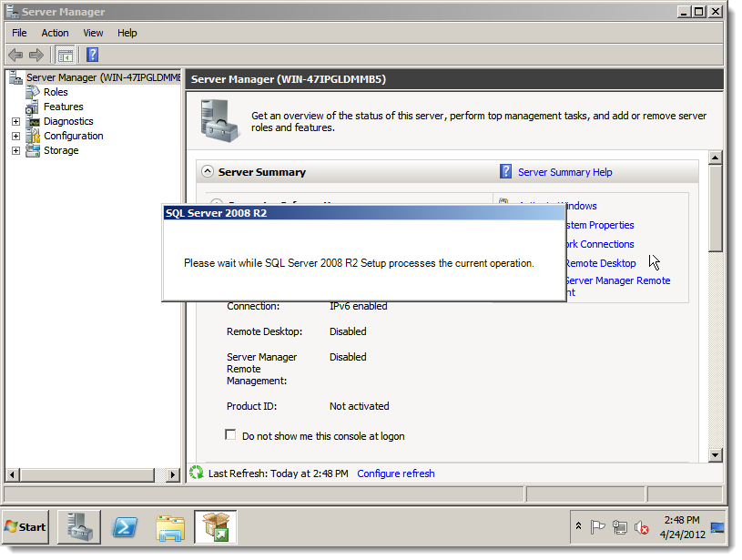This screenshot has height=560, width=742.
Task: Click the Remote Desktop 'Disabled' value
Action: (x=348, y=331)
